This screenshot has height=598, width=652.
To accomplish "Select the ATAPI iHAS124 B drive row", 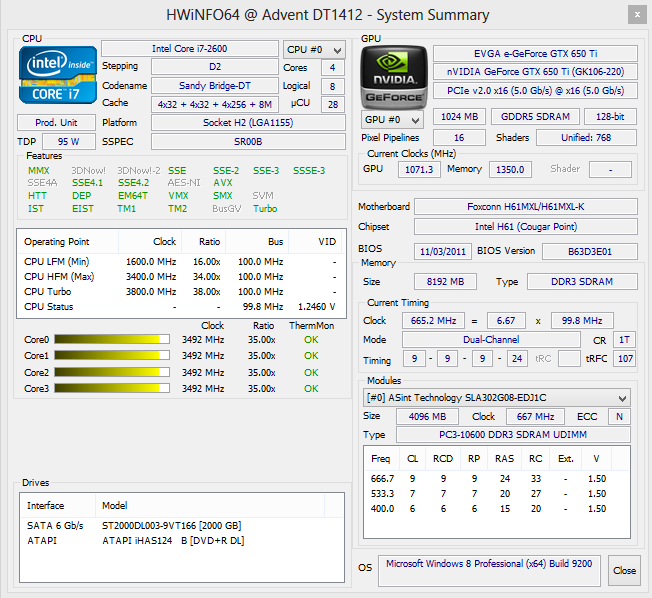I will click(x=182, y=541).
